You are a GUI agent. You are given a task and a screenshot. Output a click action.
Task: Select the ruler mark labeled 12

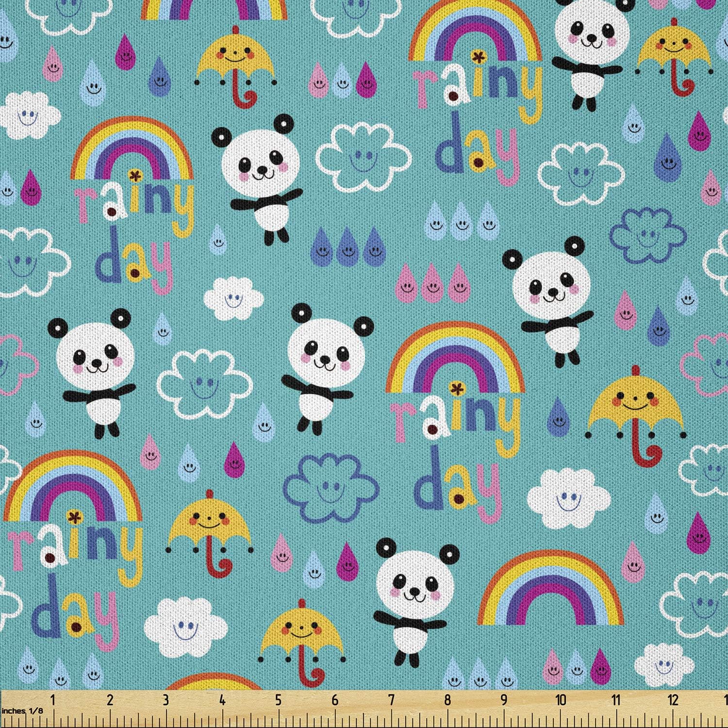(673, 700)
